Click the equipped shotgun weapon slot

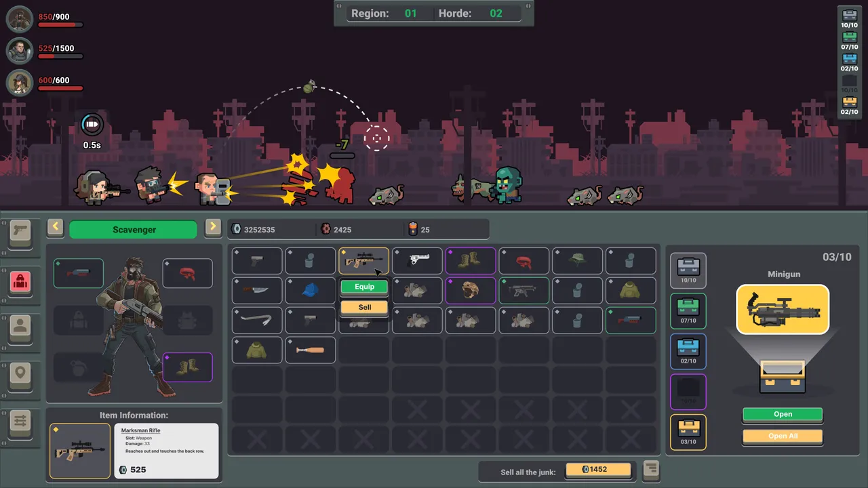[x=79, y=273]
